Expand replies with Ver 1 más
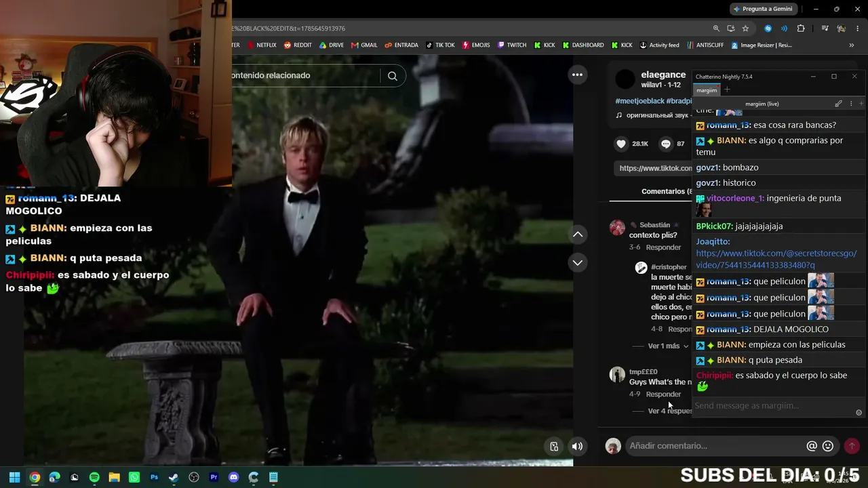868x488 pixels. (668, 346)
